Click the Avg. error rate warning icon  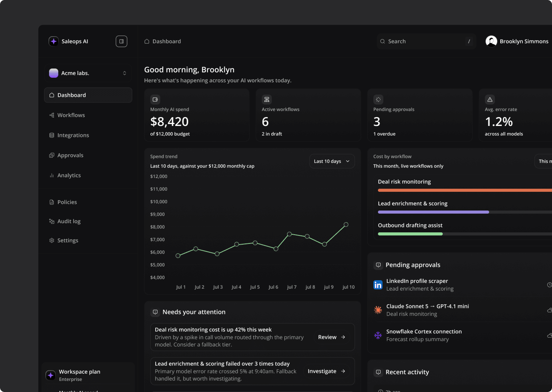[x=490, y=100]
